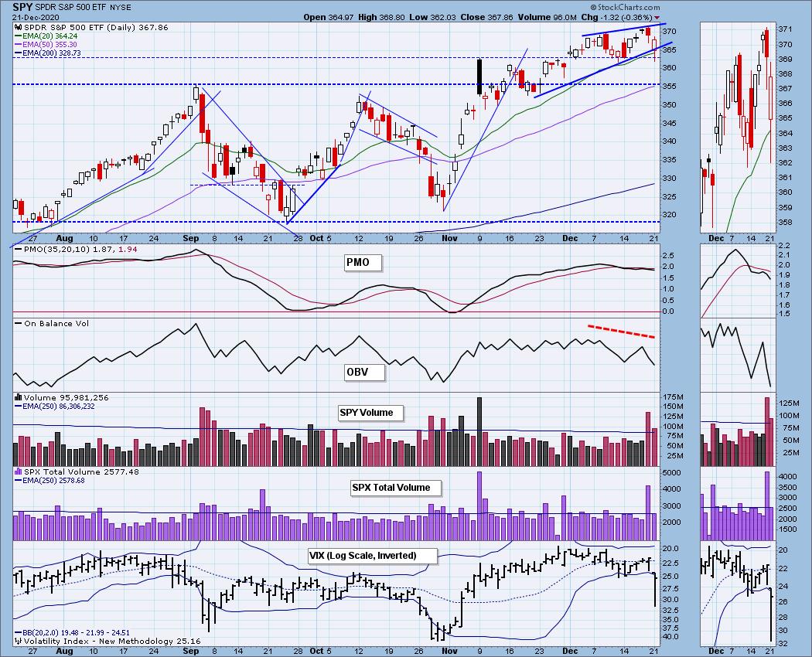
Task: Click the boxed SPY Volume label
Action: 370,413
